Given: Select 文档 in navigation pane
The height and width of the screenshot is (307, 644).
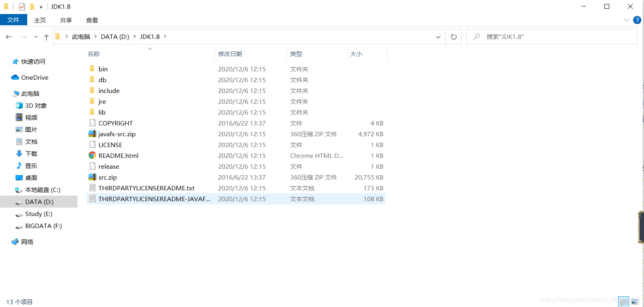Looking at the screenshot, I should [31, 141].
